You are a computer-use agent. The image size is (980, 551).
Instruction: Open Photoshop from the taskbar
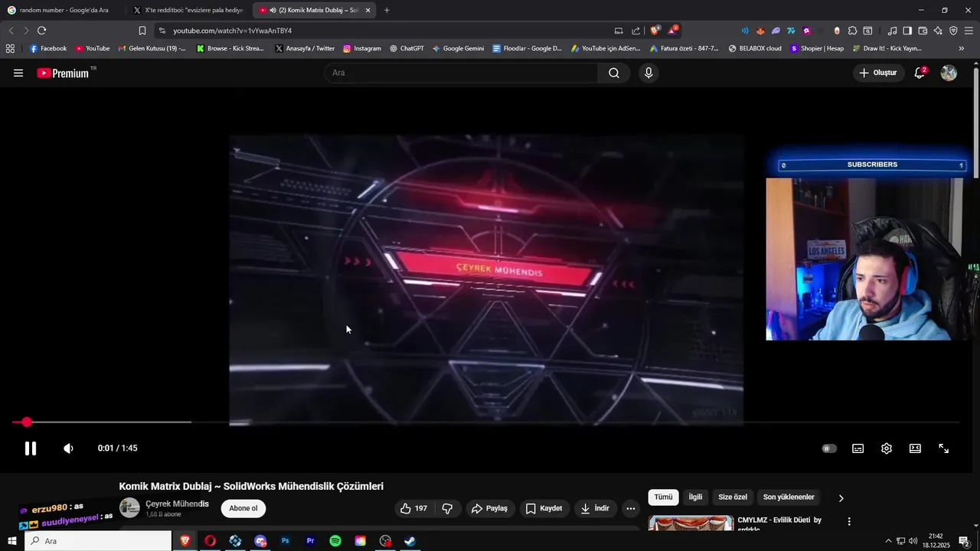[x=285, y=541]
